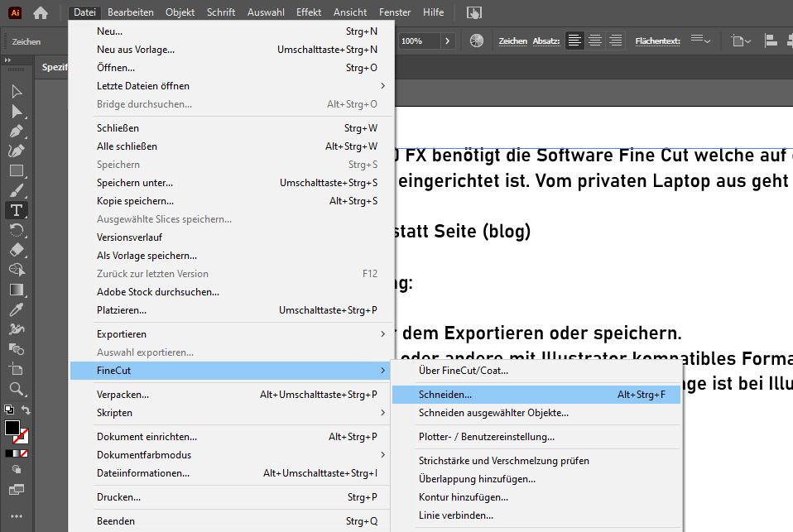Click the Absatz panel link

(545, 41)
